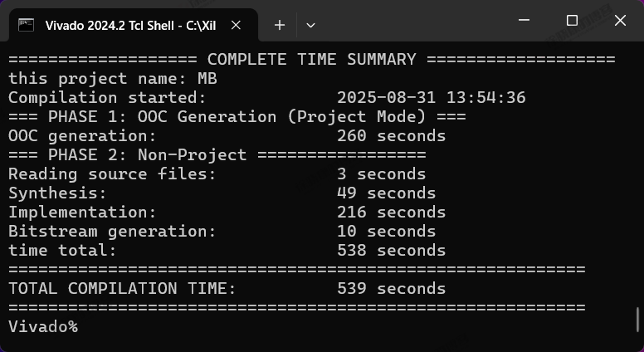Click the Vivado% command prompt line
This screenshot has height=352, width=644.
[43, 327]
